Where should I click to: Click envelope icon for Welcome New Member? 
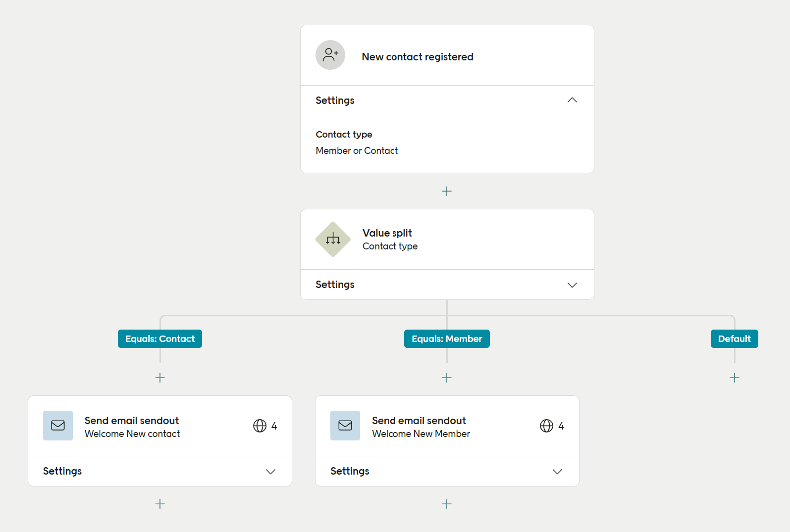point(345,426)
